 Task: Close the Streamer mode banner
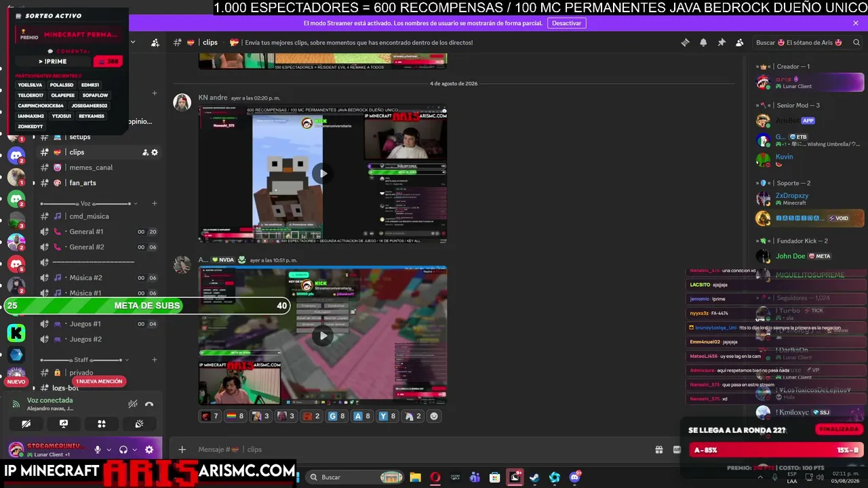pyautogui.click(x=856, y=23)
